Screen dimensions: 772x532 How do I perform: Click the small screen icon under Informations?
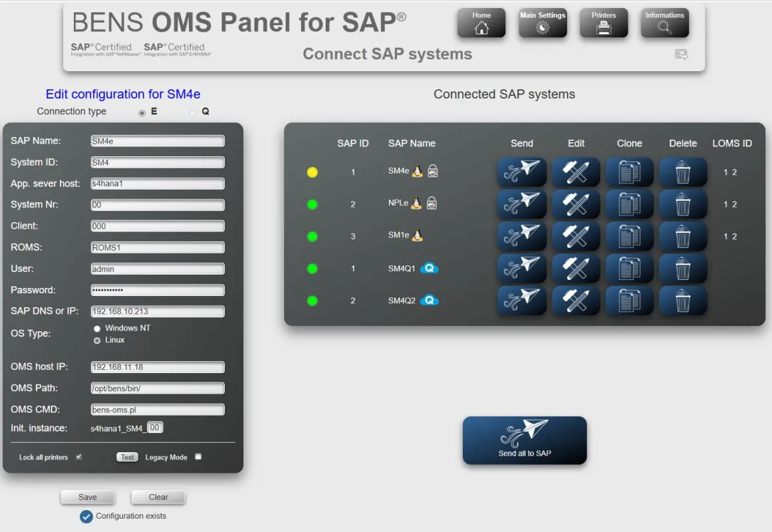(682, 54)
